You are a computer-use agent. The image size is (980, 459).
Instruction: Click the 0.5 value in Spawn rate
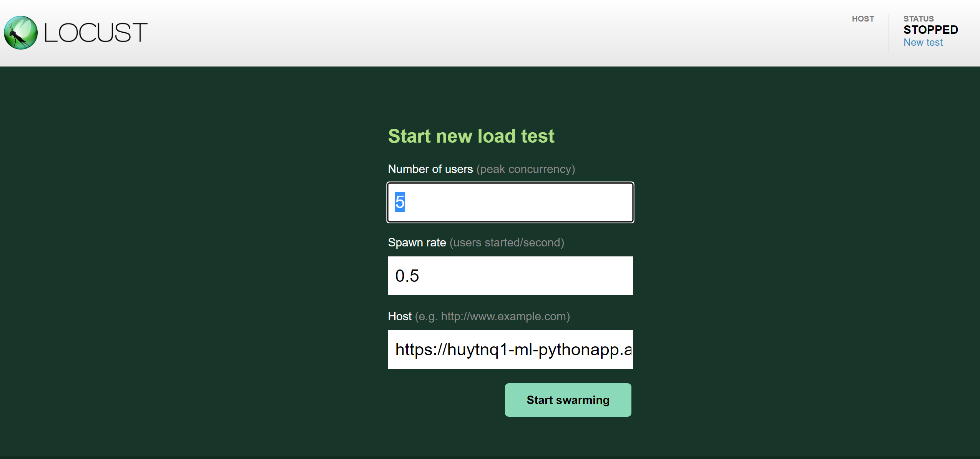coord(407,276)
